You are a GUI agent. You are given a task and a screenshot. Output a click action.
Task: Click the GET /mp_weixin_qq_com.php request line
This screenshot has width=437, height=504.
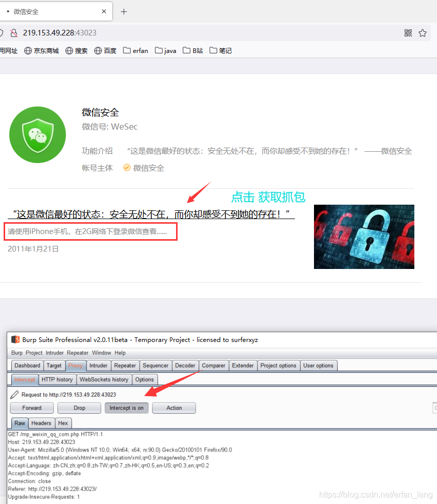(56, 434)
